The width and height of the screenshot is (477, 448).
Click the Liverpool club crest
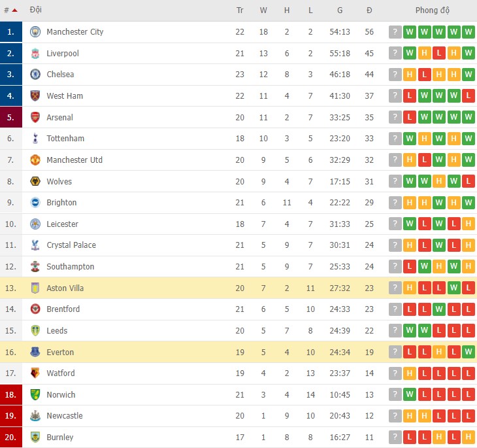[35, 53]
